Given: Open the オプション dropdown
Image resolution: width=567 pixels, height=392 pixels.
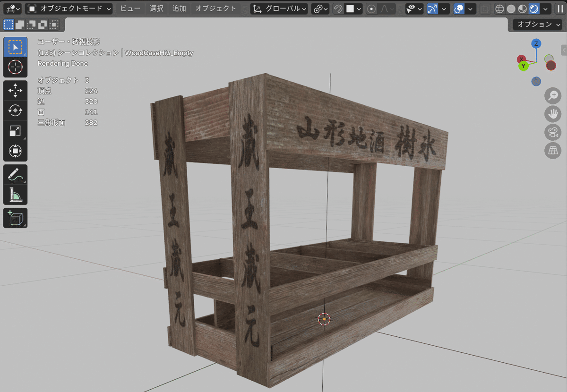Looking at the screenshot, I should pos(537,25).
